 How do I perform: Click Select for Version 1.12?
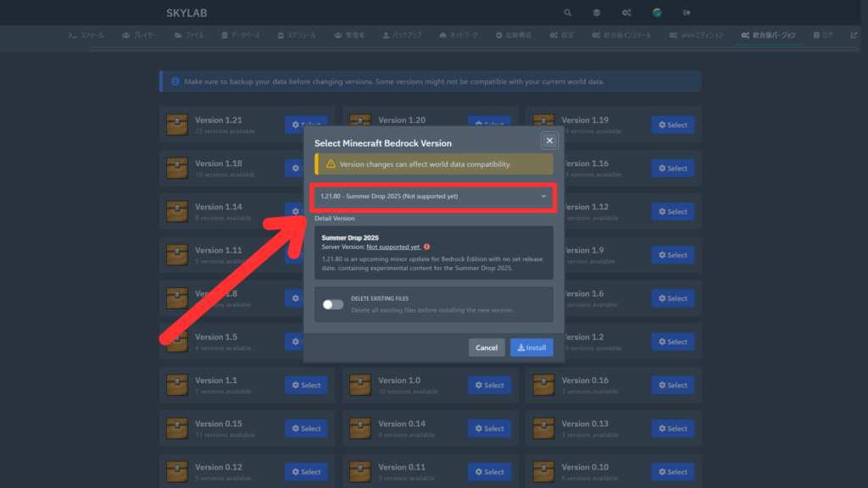click(x=672, y=211)
